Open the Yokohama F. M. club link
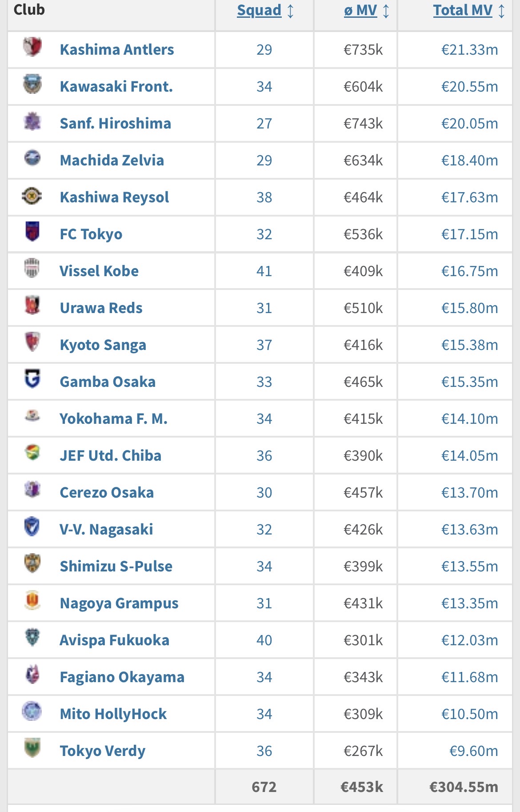Screen dimensions: 520x812 (113, 419)
